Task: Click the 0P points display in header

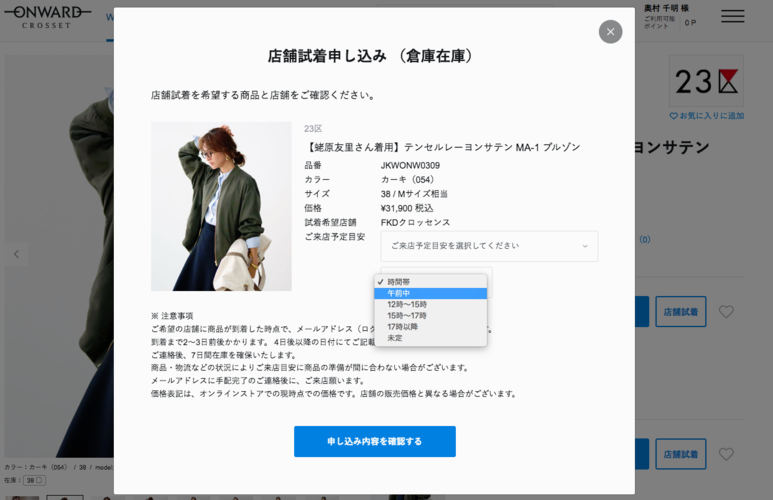Action: click(690, 23)
